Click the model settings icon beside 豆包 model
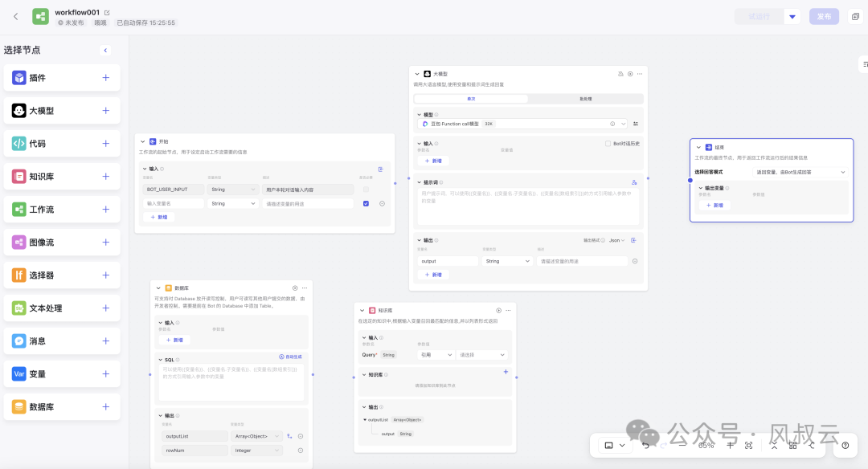This screenshot has height=469, width=868. pyautogui.click(x=636, y=124)
